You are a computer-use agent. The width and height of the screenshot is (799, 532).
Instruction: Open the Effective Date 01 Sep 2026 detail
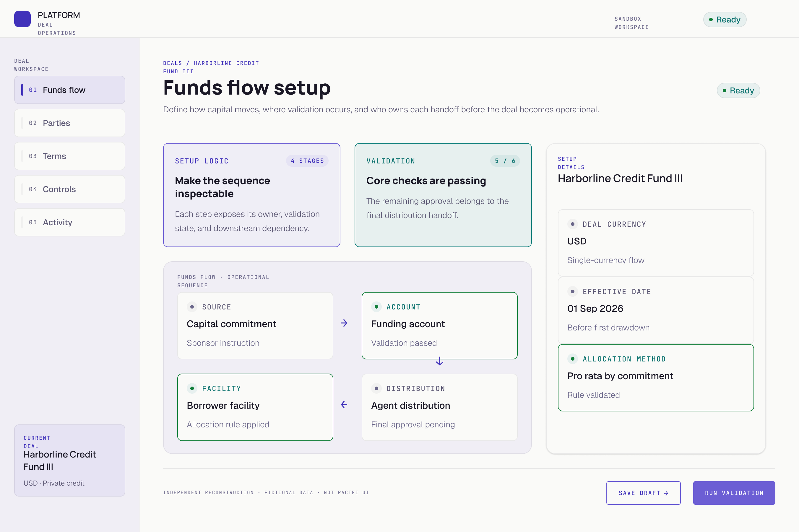[656, 310]
